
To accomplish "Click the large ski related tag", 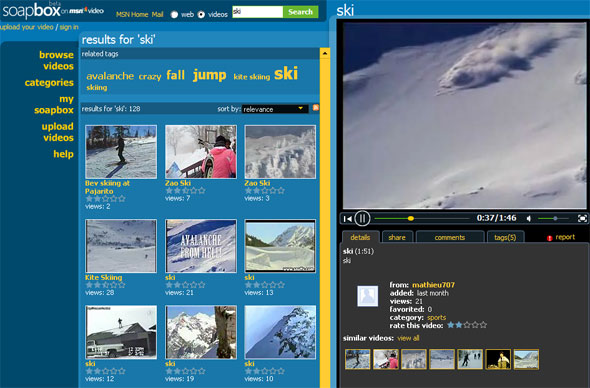I will (286, 73).
